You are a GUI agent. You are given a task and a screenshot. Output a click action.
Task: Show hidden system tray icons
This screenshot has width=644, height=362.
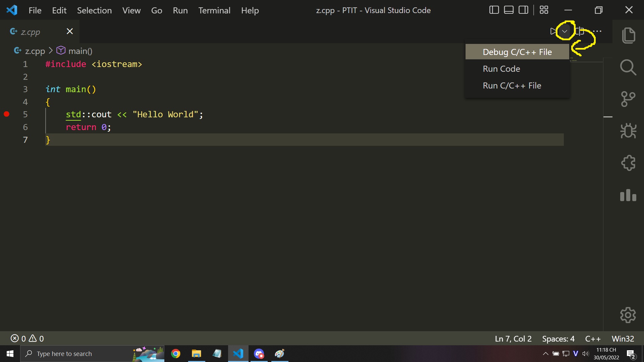click(x=546, y=354)
